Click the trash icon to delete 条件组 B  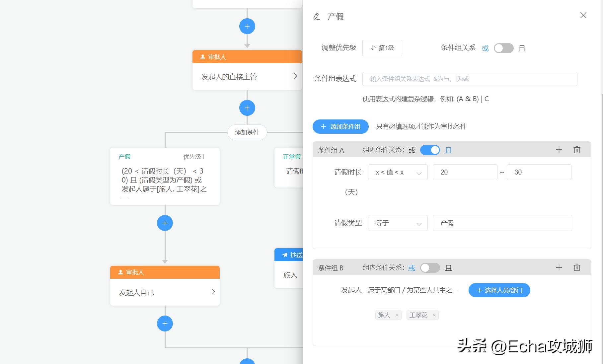coord(577,267)
